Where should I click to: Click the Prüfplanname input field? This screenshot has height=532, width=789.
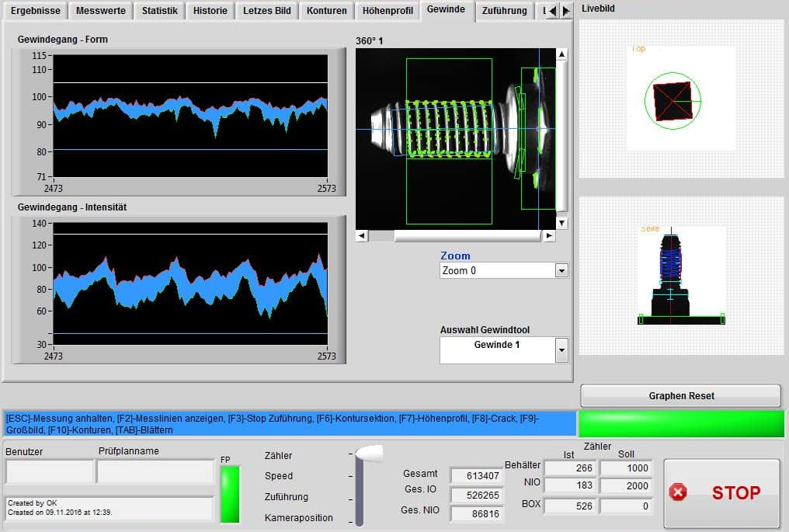pyautogui.click(x=155, y=471)
